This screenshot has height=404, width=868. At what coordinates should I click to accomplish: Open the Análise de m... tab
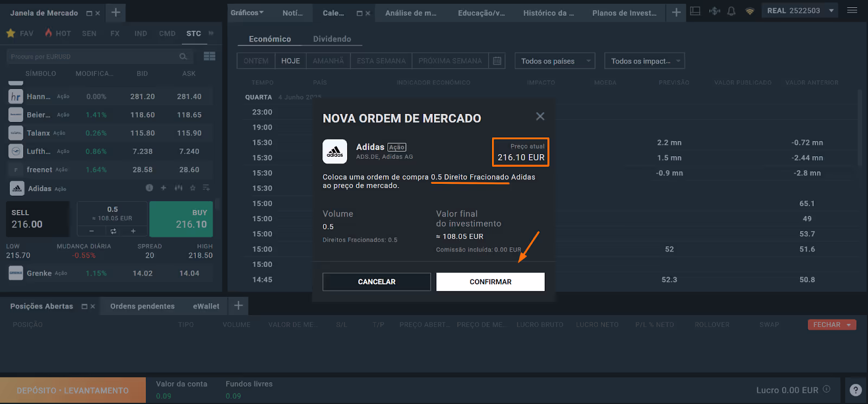pyautogui.click(x=411, y=13)
